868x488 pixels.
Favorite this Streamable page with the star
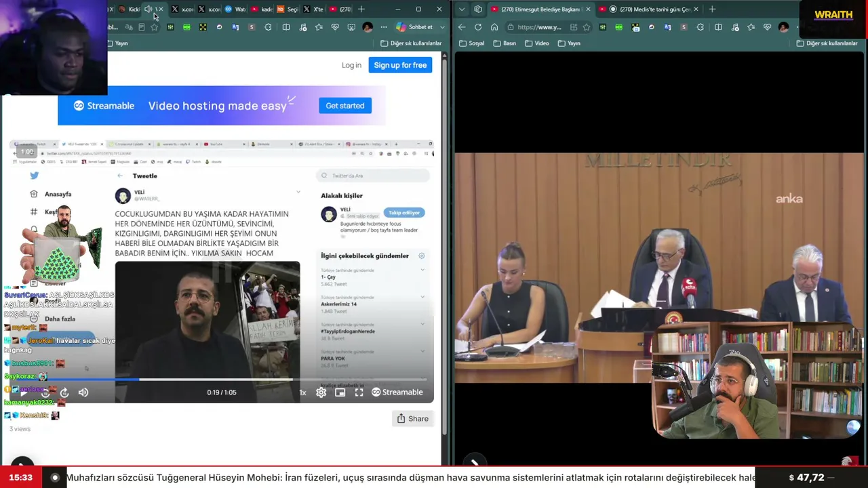[155, 27]
